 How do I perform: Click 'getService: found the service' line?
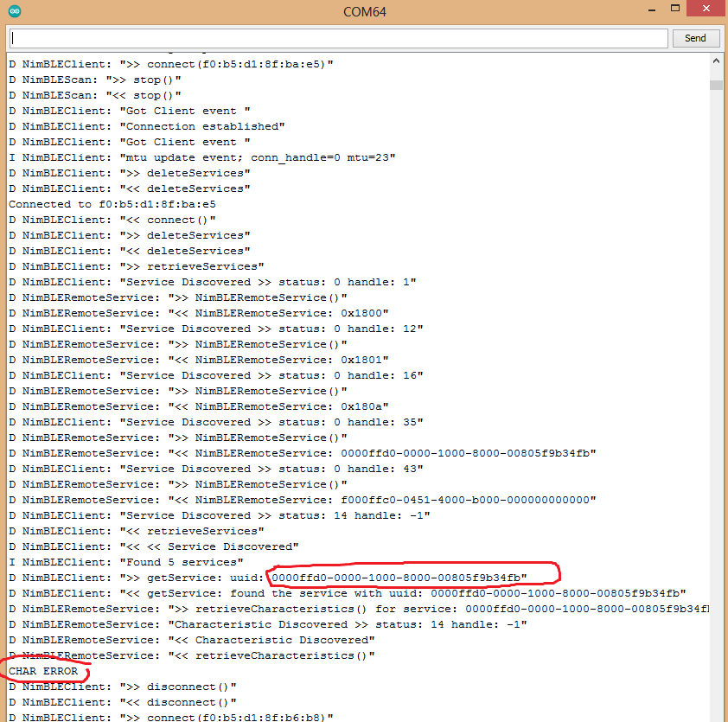pos(348,593)
